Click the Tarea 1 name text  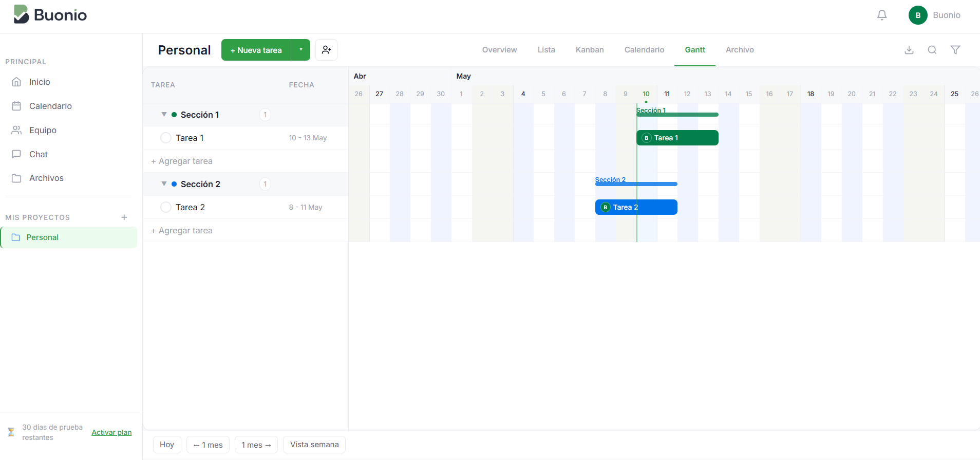click(190, 138)
